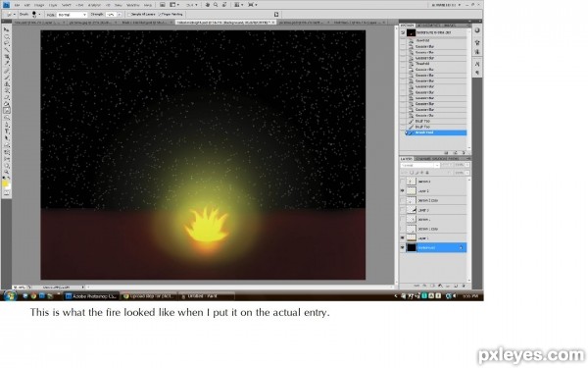The width and height of the screenshot is (588, 368).
Task: Click the Strength value field
Action: 111,15
